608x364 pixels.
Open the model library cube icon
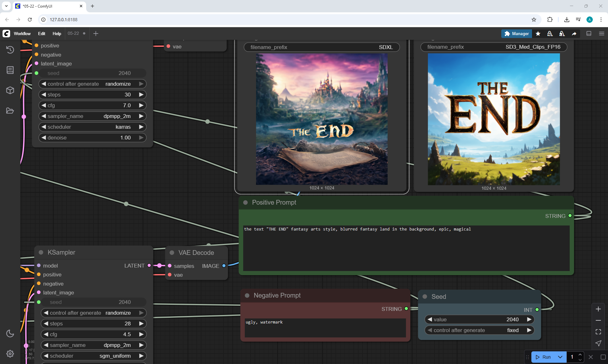tap(10, 90)
